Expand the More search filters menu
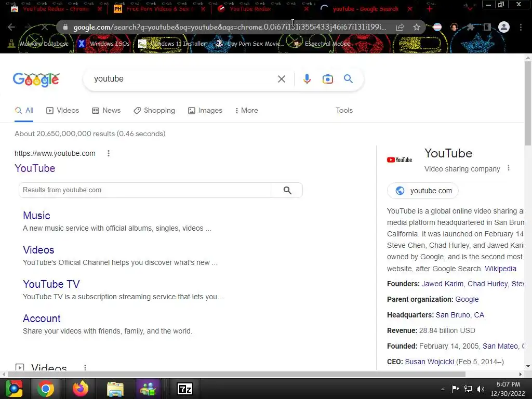 pyautogui.click(x=246, y=111)
